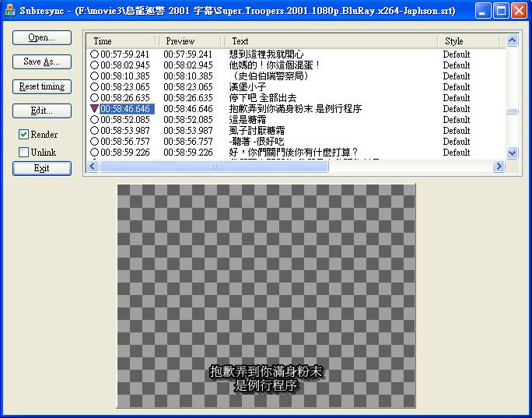Toggle circle marker for 00:58:10.385 row
The image size is (532, 418).
[x=94, y=76]
